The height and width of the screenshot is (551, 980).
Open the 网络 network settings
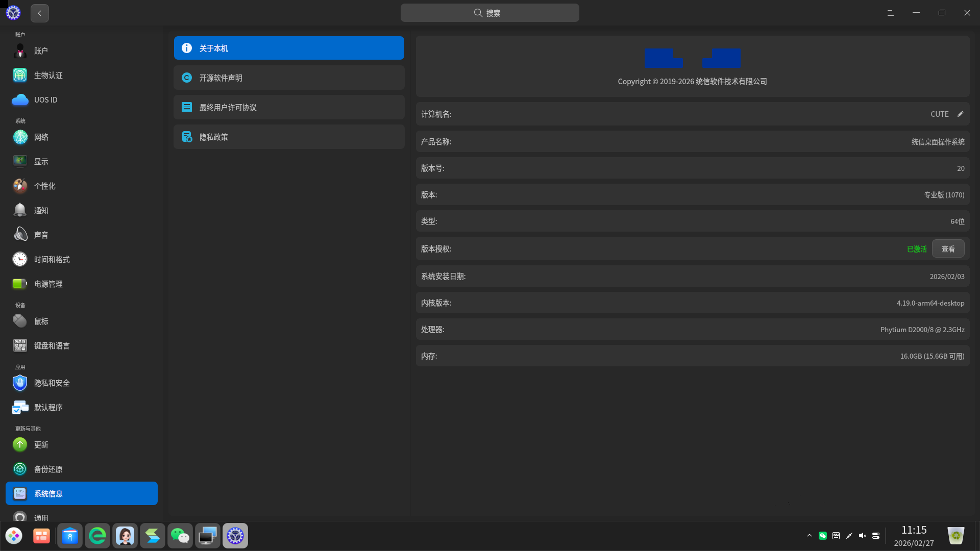pyautogui.click(x=41, y=137)
